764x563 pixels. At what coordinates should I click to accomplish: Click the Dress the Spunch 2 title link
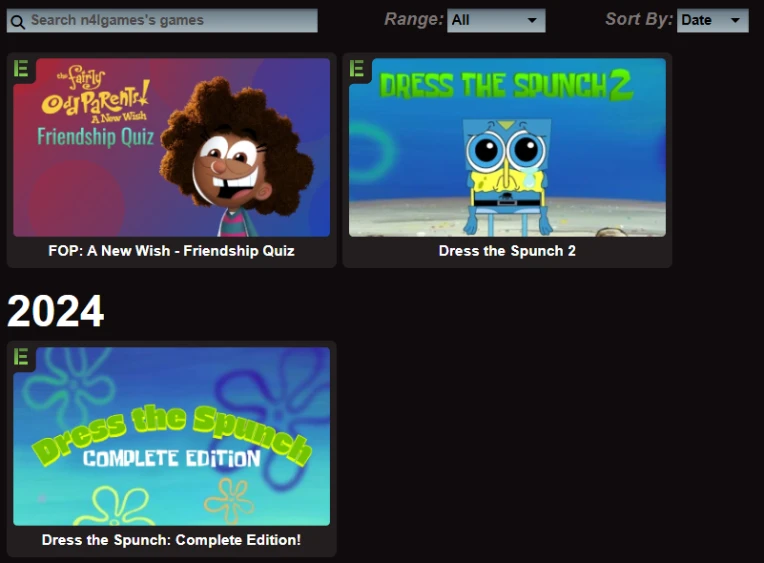pyautogui.click(x=507, y=251)
